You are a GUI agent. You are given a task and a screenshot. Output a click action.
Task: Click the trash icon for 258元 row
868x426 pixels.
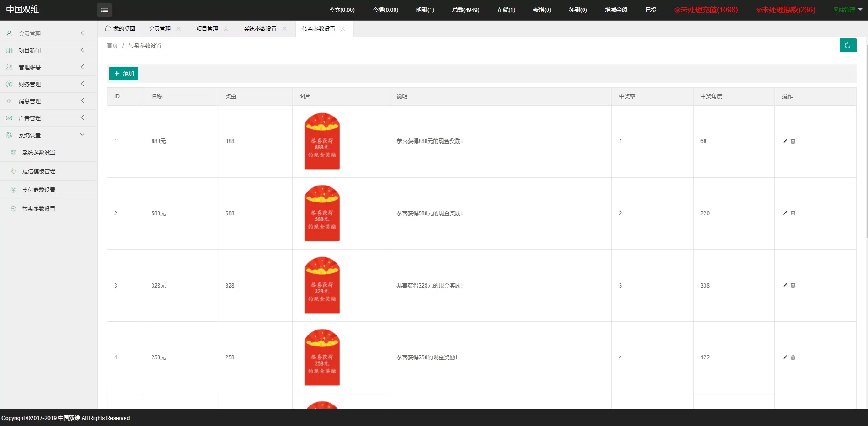click(793, 357)
